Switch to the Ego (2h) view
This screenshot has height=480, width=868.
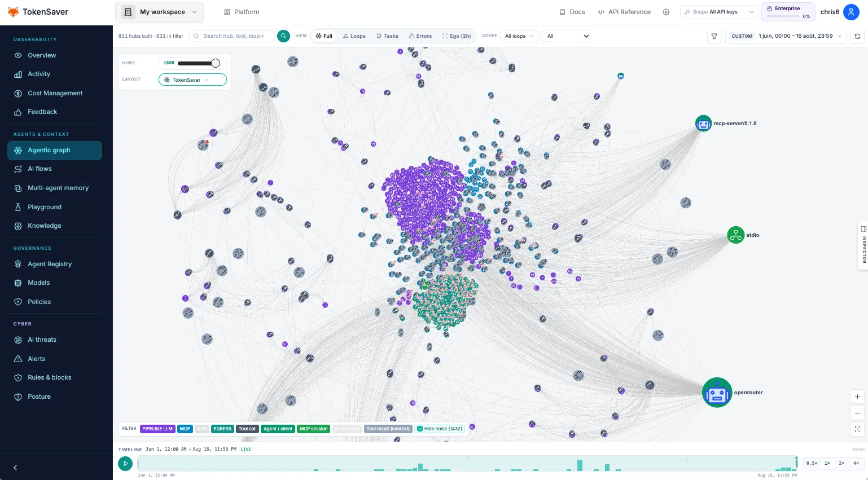pyautogui.click(x=457, y=36)
